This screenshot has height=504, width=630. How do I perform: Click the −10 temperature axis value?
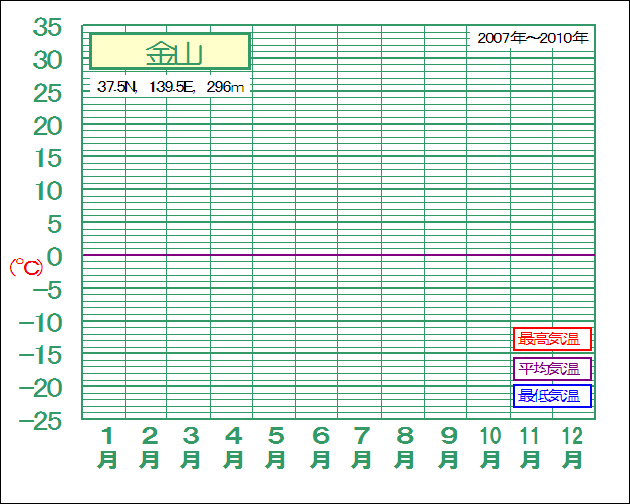[41, 322]
